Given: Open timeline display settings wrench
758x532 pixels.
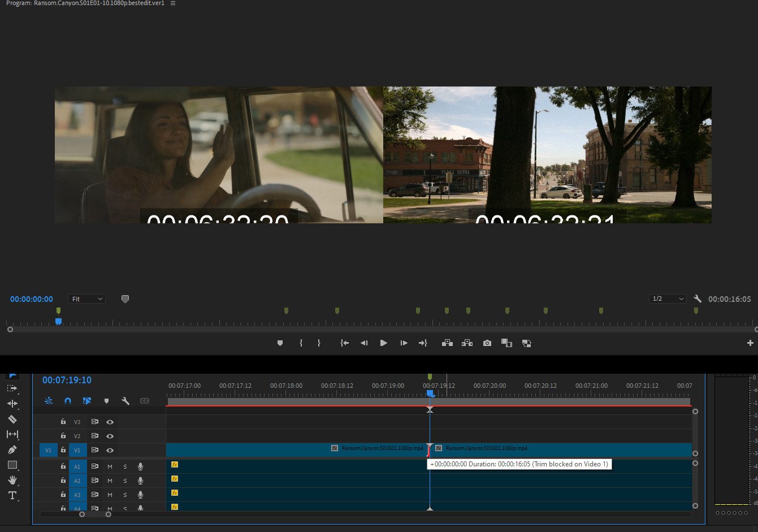Looking at the screenshot, I should [125, 401].
